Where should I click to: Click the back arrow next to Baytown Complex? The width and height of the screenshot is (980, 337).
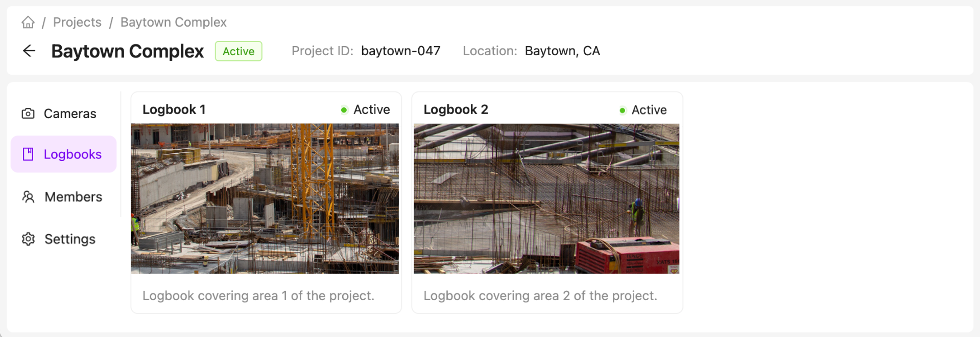[29, 51]
